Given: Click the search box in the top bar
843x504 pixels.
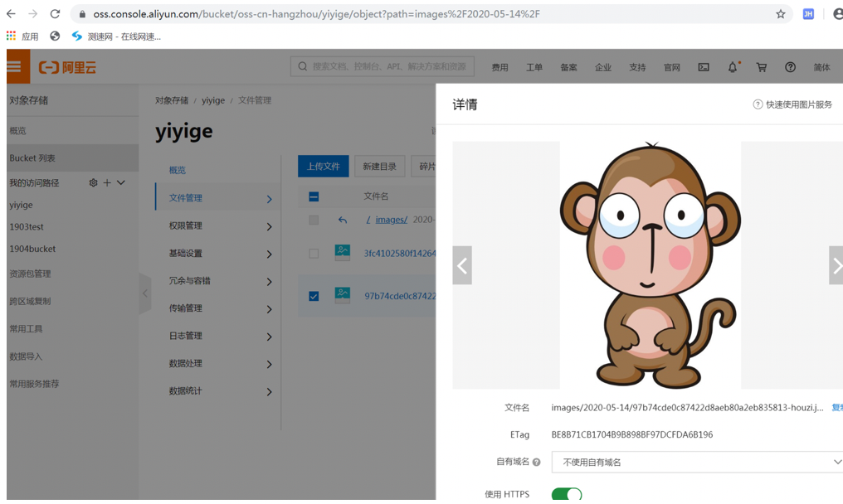Looking at the screenshot, I should click(383, 66).
